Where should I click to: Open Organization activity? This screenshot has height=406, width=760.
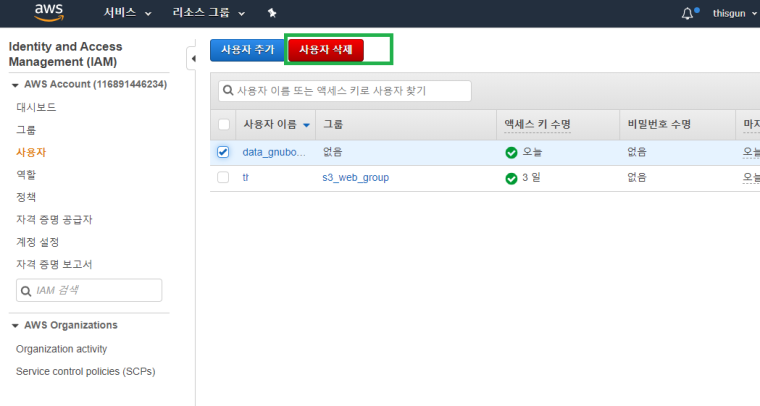pos(62,349)
